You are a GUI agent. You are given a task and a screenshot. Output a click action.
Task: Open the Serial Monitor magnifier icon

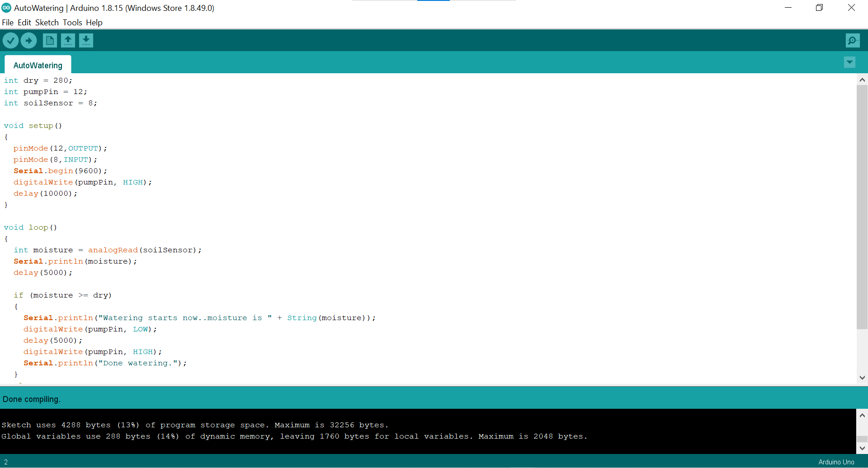pos(853,41)
